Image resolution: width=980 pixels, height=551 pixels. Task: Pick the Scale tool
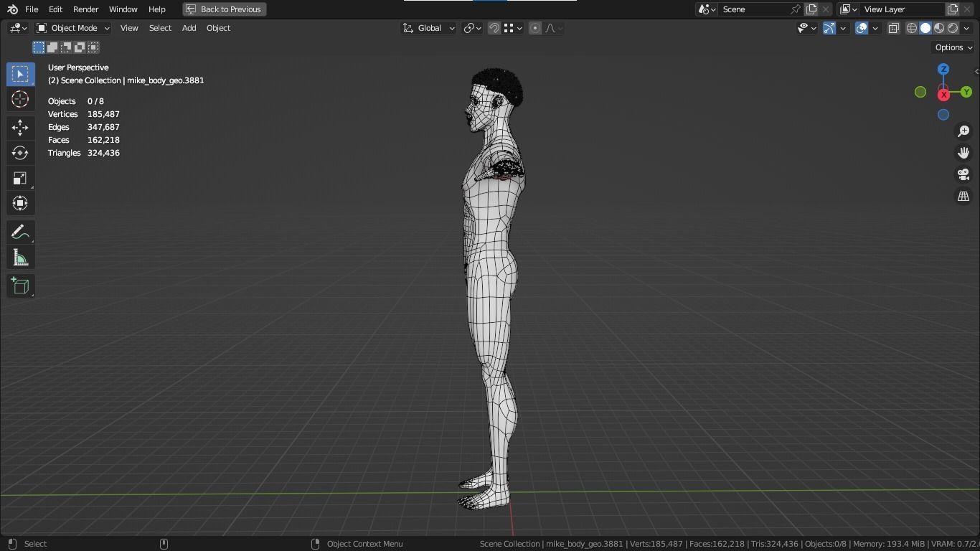[20, 178]
